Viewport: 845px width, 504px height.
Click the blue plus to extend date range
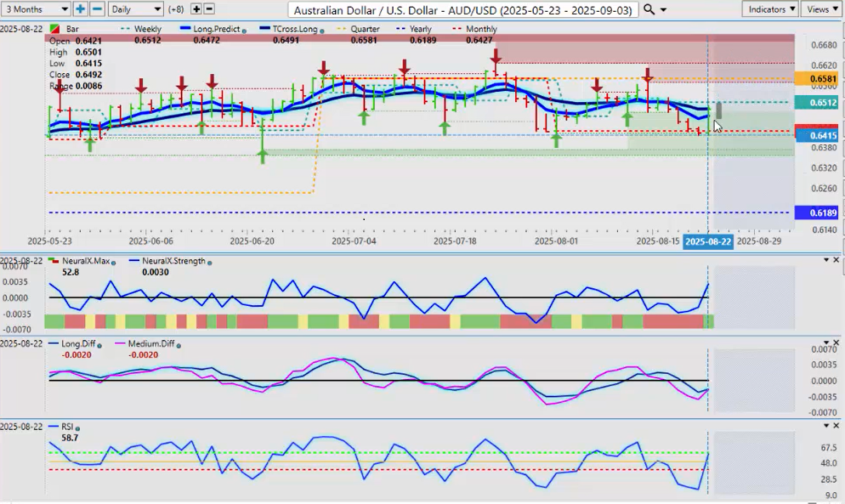(x=81, y=9)
